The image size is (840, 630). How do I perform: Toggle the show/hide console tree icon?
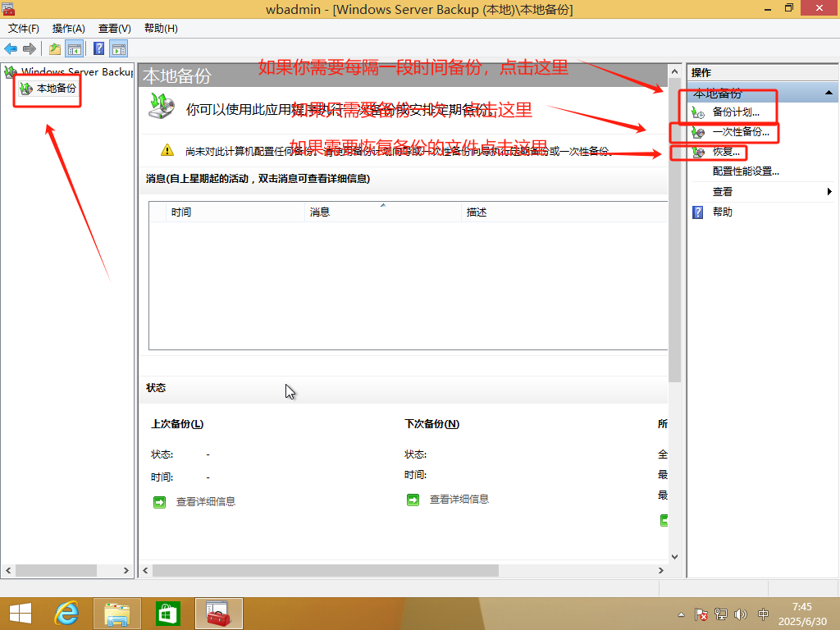coord(75,49)
